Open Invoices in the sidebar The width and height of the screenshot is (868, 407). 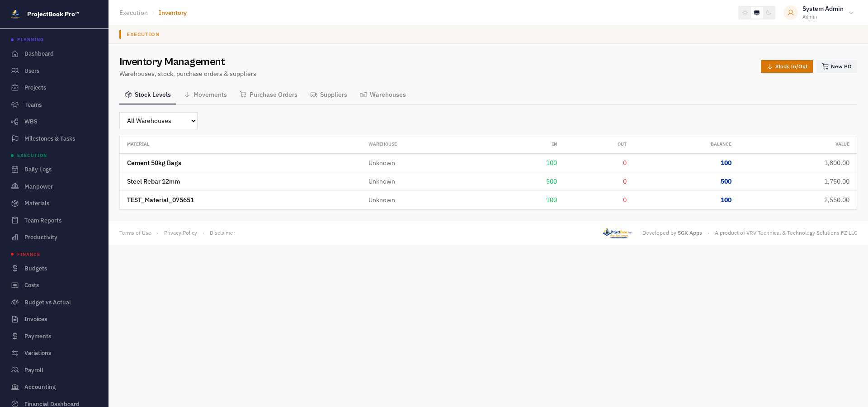pyautogui.click(x=36, y=319)
